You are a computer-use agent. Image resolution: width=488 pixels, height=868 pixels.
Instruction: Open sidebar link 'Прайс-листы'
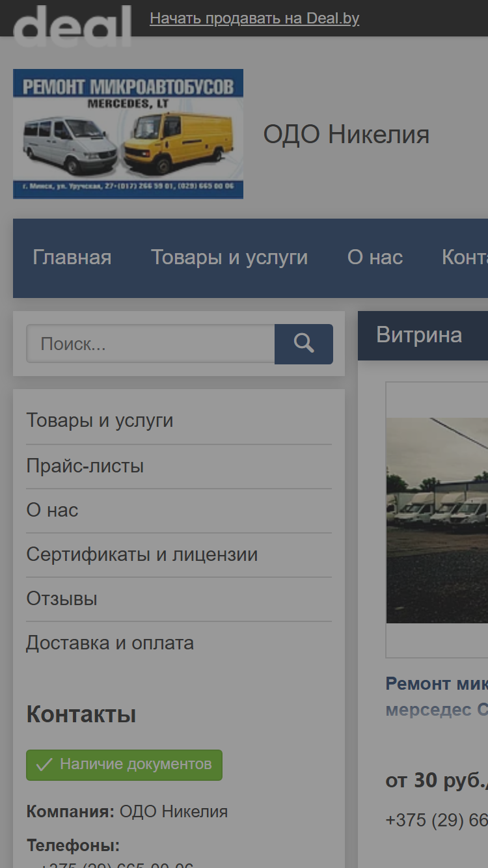pos(85,466)
